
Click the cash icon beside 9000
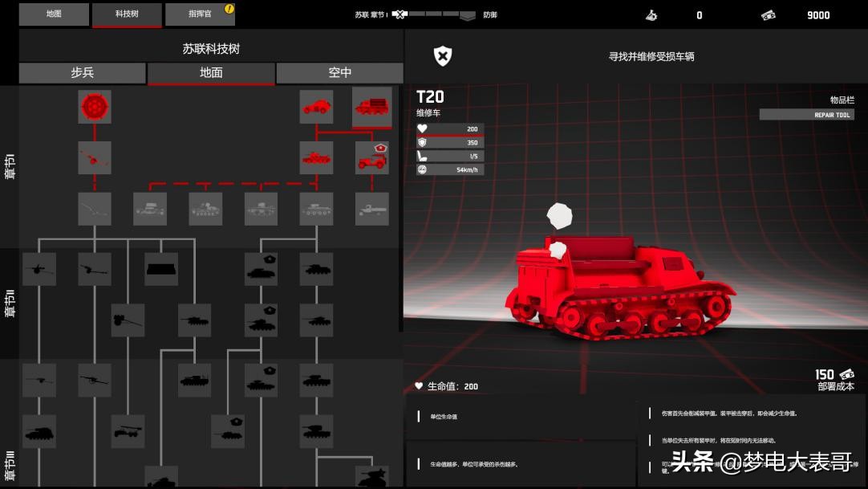tap(768, 15)
